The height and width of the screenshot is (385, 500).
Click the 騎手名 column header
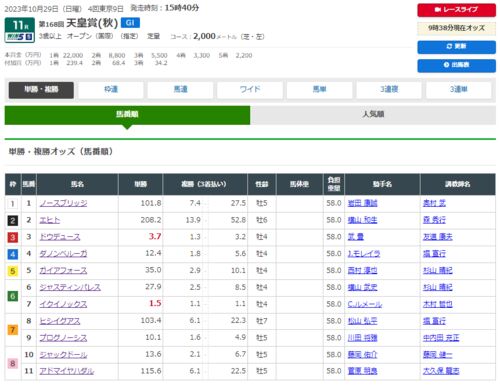tap(382, 184)
